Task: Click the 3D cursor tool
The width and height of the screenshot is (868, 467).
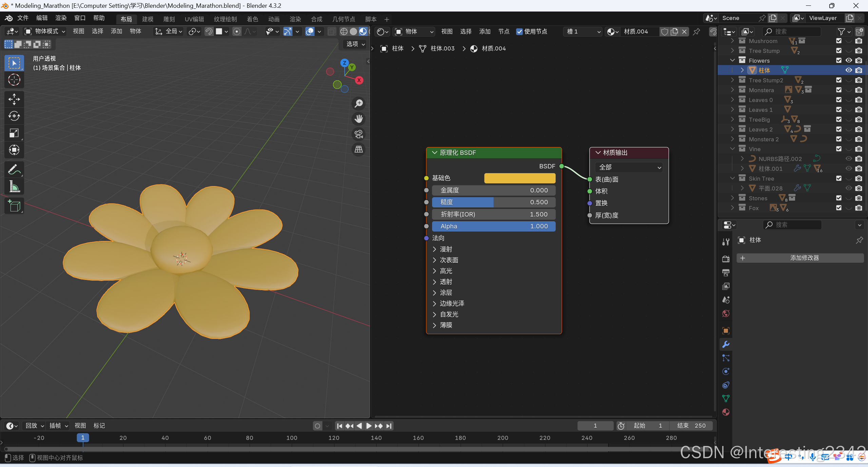Action: (x=14, y=80)
